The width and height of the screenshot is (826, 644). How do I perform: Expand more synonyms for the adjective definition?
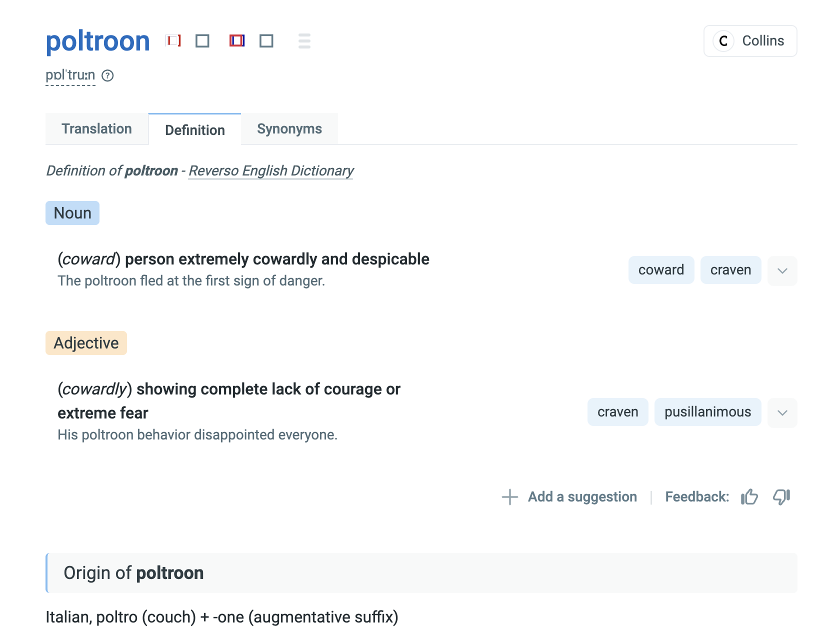click(x=782, y=412)
